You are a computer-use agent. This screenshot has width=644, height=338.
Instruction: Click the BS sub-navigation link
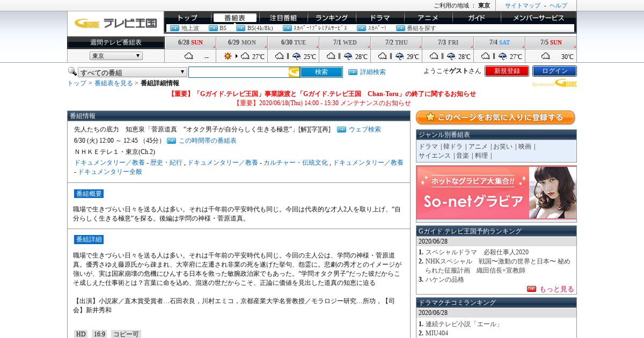[x=223, y=28]
